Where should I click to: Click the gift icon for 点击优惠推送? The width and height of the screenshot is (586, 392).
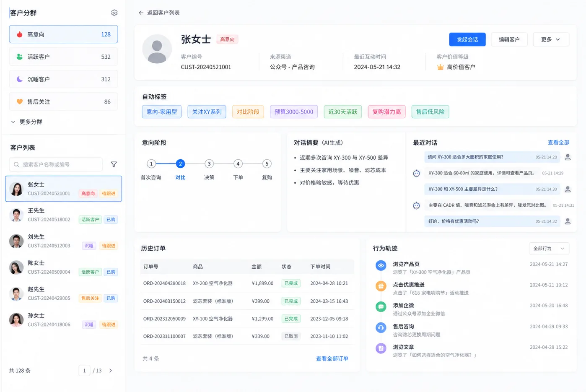pyautogui.click(x=381, y=286)
